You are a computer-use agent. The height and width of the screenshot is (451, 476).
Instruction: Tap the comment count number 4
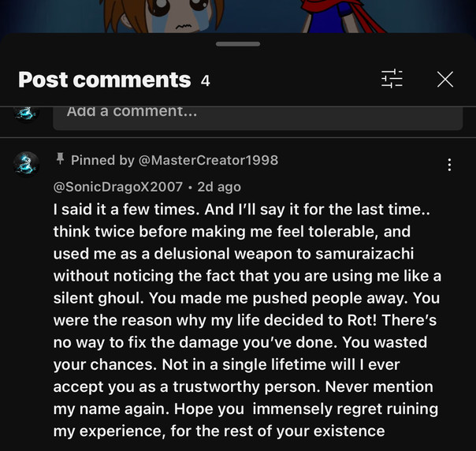(x=206, y=80)
